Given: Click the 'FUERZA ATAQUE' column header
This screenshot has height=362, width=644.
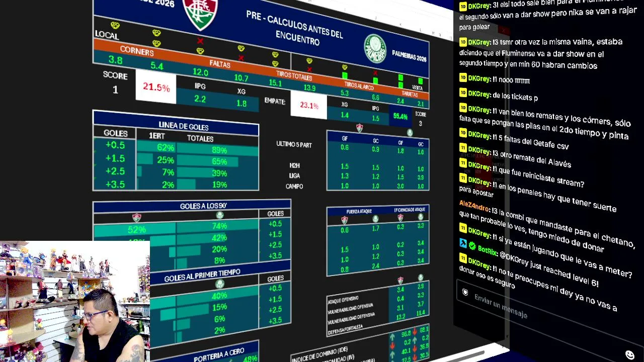Looking at the screenshot, I should pos(358,211).
